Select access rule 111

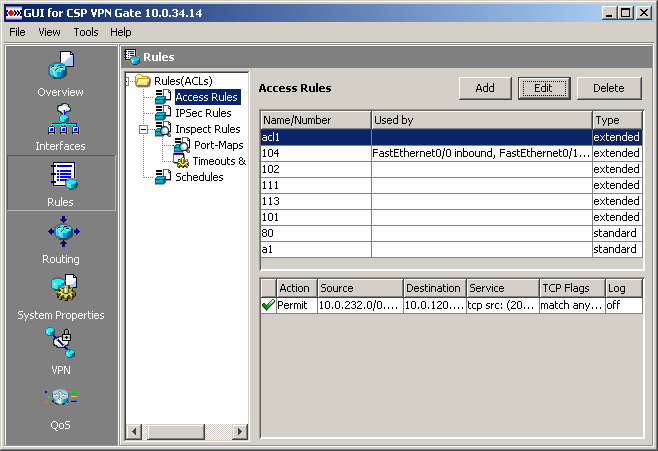451,185
